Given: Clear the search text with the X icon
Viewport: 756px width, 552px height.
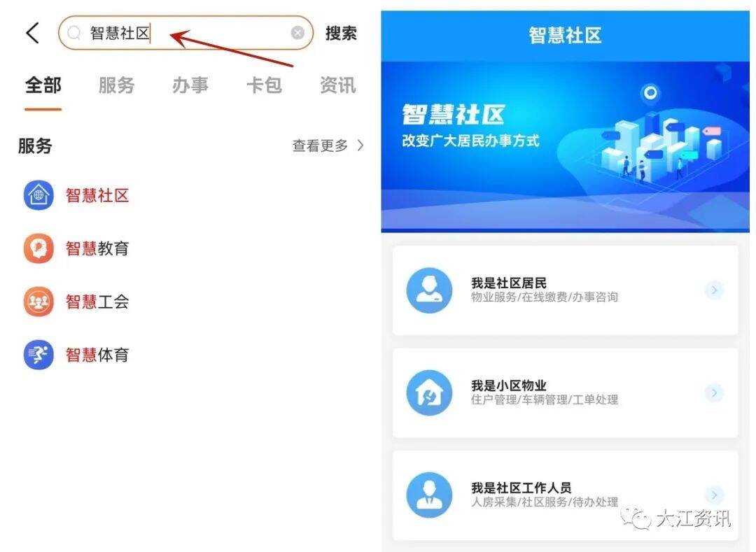Looking at the screenshot, I should tap(297, 33).
